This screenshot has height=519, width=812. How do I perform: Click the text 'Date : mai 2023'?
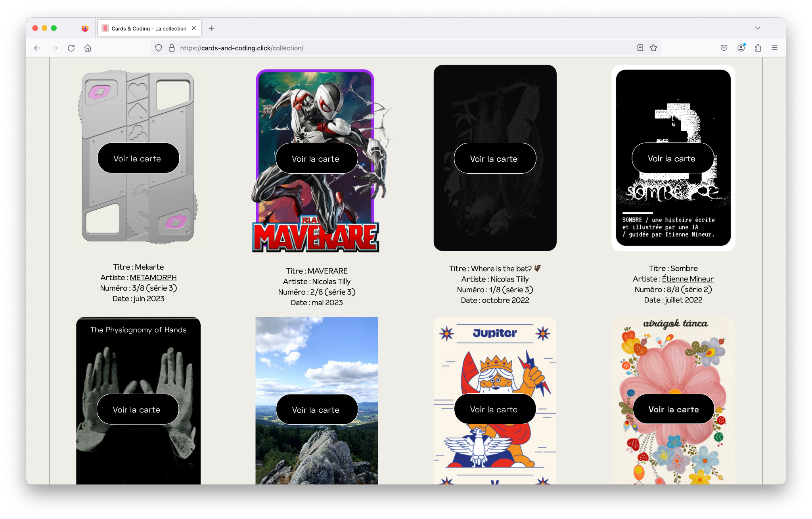(316, 303)
